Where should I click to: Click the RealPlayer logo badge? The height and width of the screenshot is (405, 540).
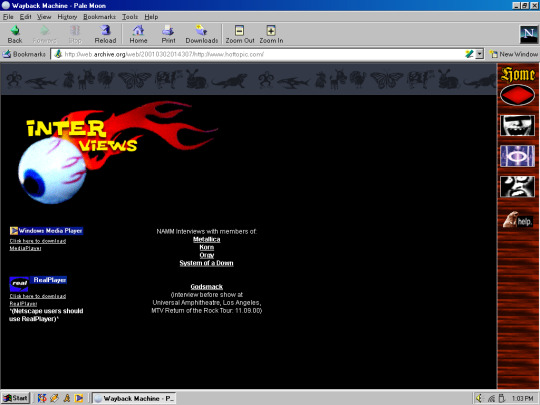coord(38,283)
